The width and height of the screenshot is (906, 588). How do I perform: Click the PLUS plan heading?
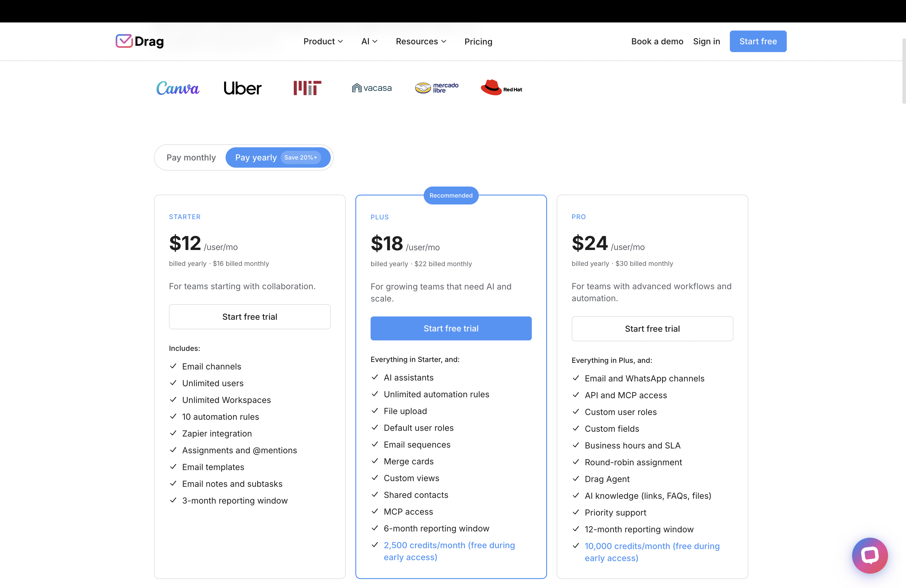pyautogui.click(x=380, y=217)
